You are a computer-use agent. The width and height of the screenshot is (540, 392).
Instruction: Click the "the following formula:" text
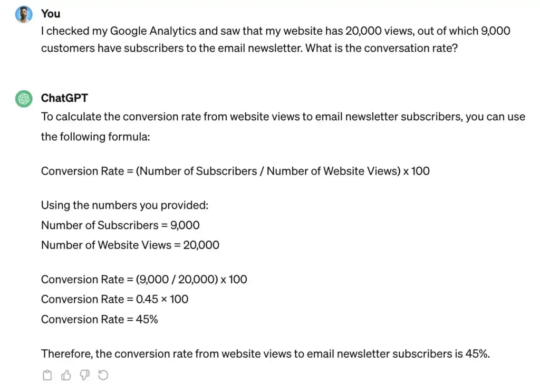95,137
